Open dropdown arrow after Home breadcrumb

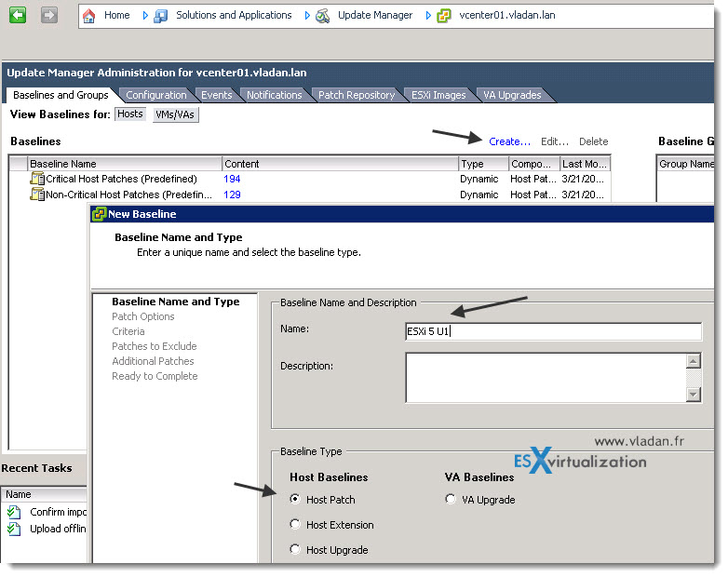pyautogui.click(x=145, y=15)
